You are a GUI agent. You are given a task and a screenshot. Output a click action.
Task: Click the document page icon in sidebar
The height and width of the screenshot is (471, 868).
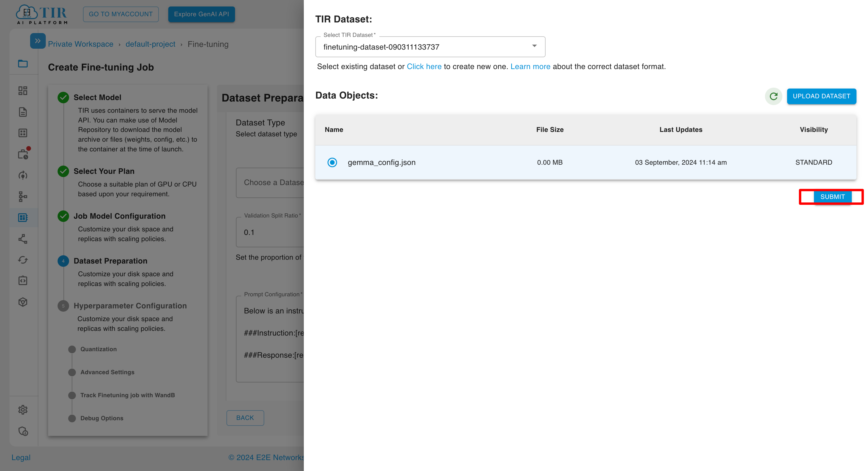[x=23, y=112]
